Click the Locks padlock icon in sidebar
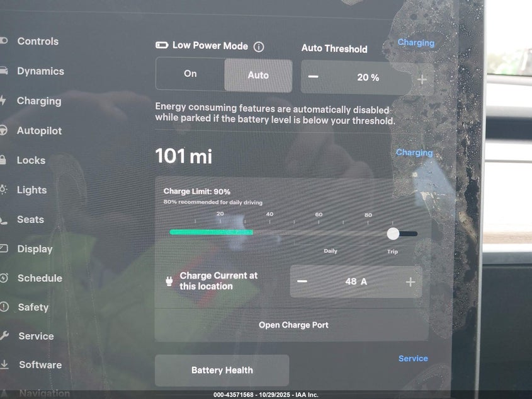 click(3, 160)
